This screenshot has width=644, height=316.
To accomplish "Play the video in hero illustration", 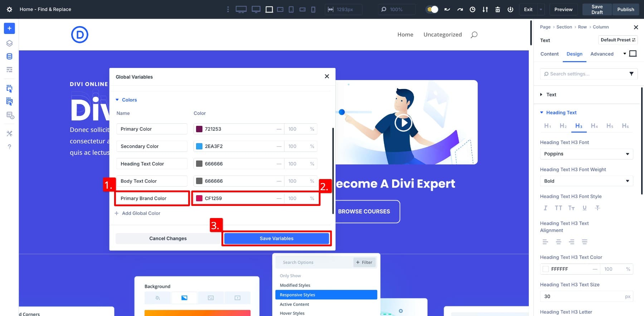I will 403,123.
